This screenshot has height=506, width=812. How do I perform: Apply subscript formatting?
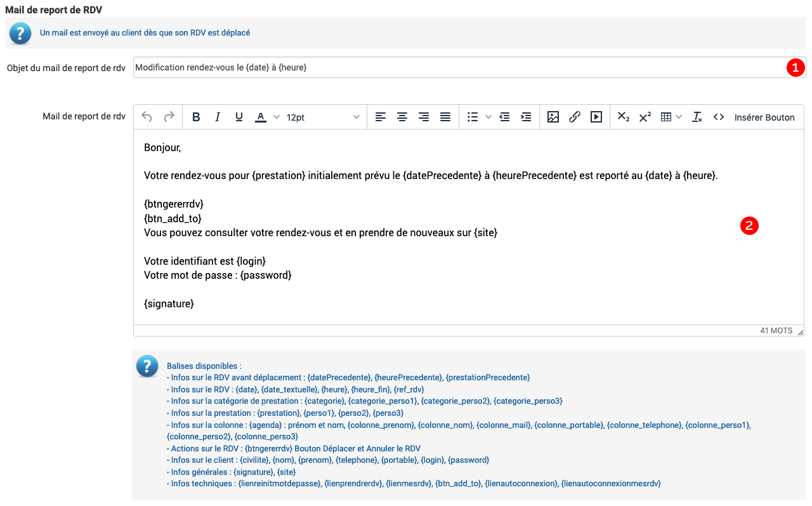[623, 117]
